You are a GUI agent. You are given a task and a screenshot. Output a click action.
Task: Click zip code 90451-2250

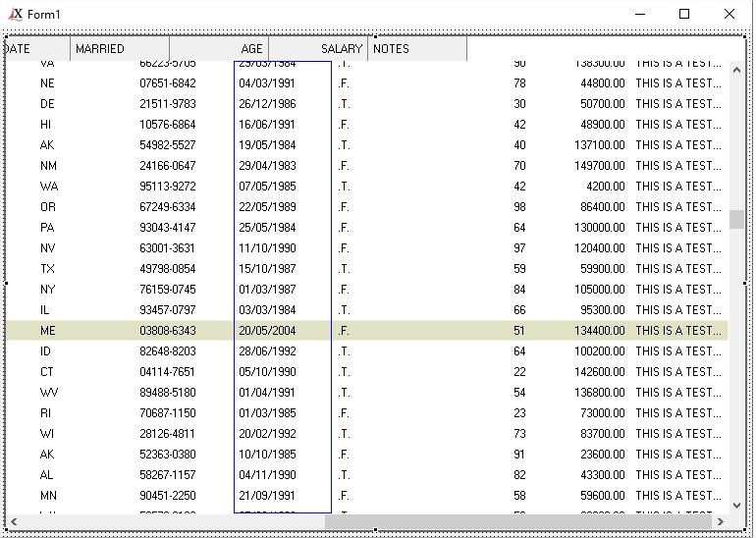click(x=168, y=496)
